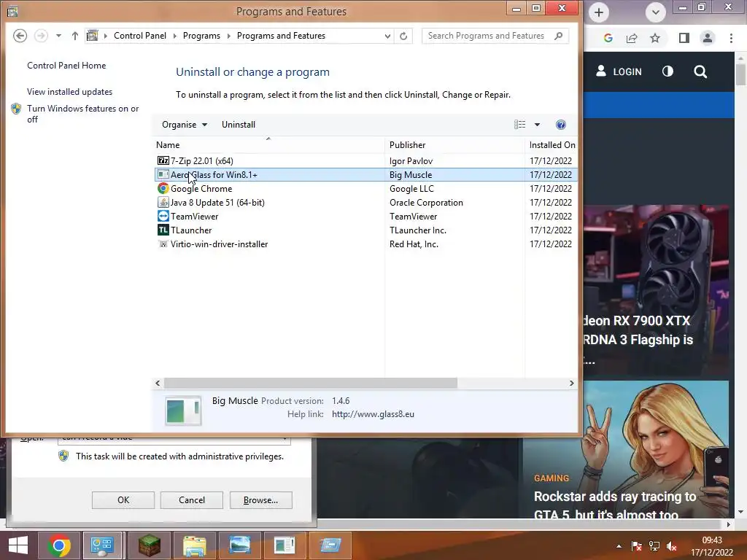Click the share page icon in Chrome
This screenshot has height=560, width=747.
pyautogui.click(x=632, y=38)
